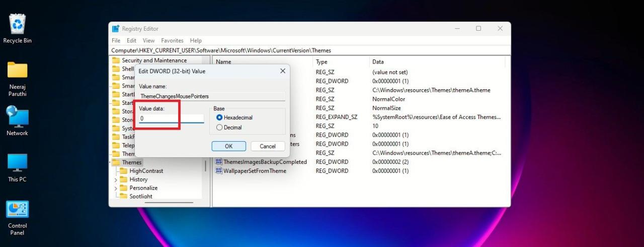This screenshot has height=247, width=644.
Task: Select Decimal base option
Action: tap(219, 128)
